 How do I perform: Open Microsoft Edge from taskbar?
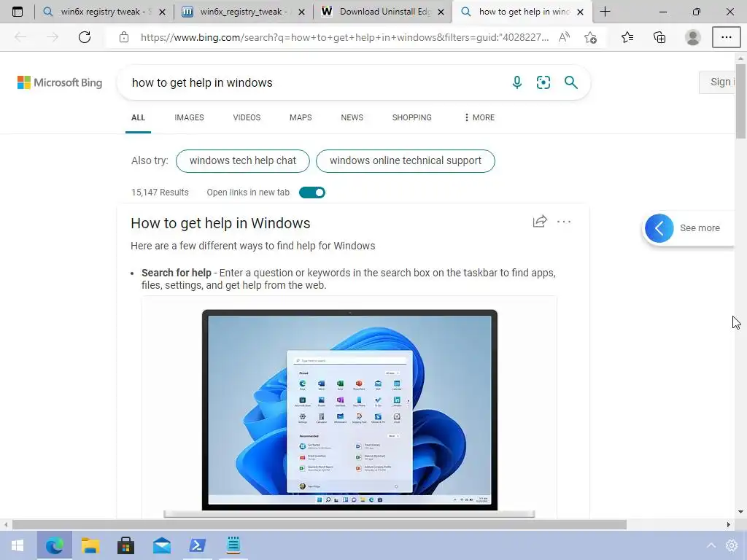tap(54, 545)
